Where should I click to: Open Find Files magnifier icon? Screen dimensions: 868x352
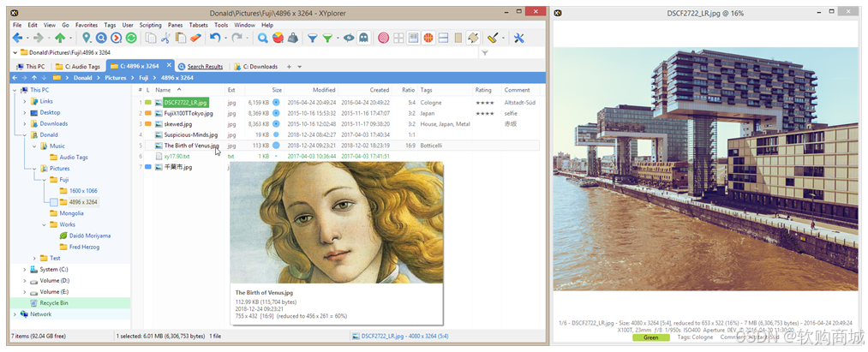pos(263,38)
